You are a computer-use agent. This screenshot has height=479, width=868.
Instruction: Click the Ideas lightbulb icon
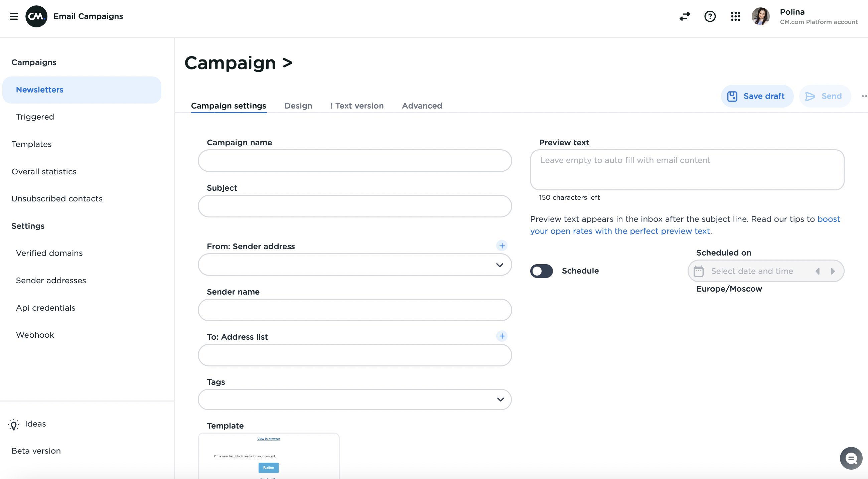click(13, 424)
